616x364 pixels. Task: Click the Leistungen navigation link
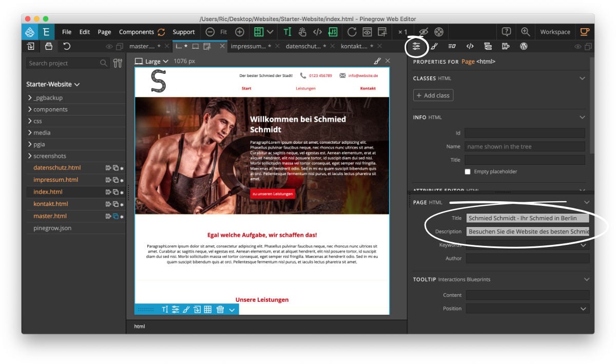tap(305, 88)
